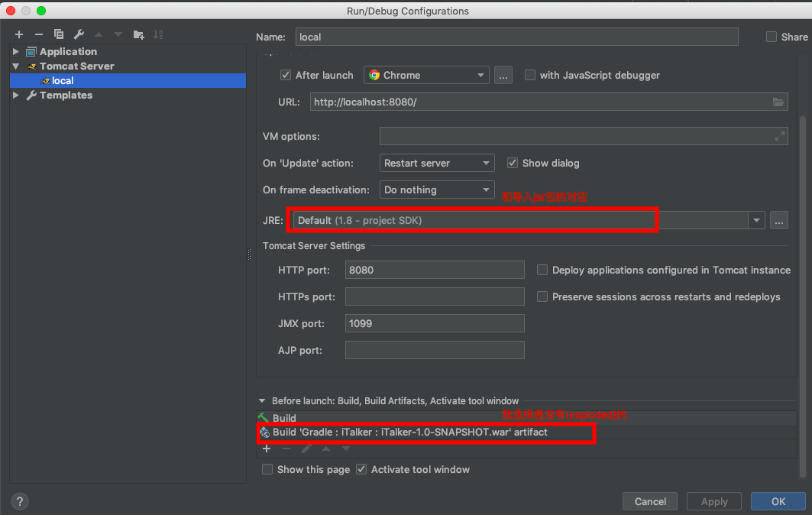Click OK button

778,501
